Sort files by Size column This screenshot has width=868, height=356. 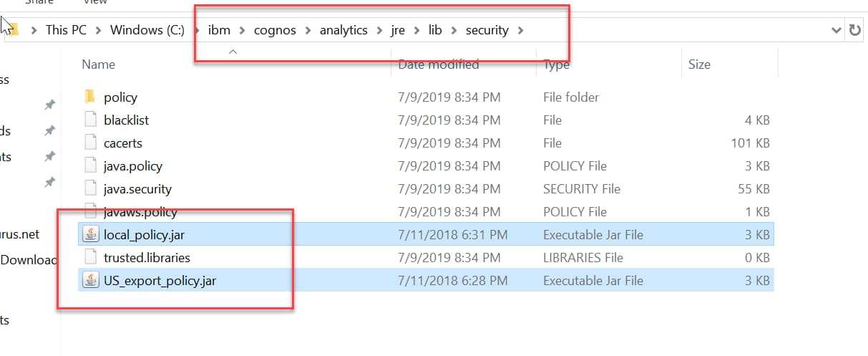tap(699, 64)
